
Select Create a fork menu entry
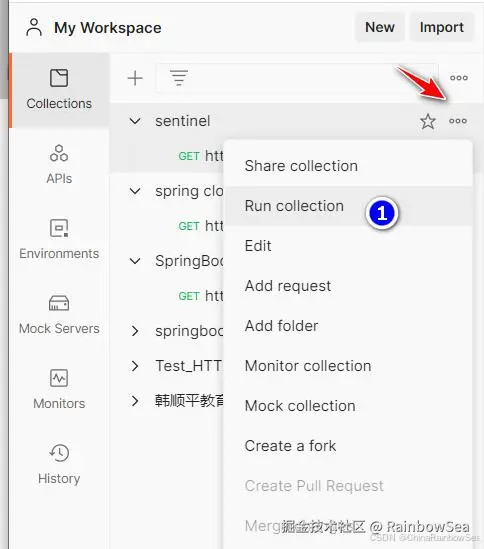(348, 446)
